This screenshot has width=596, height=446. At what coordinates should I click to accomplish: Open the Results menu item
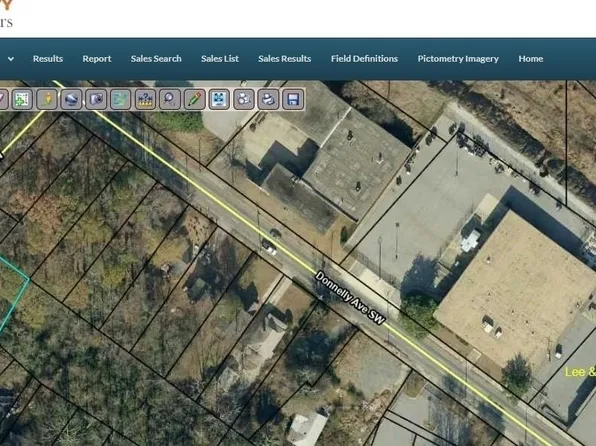(x=48, y=59)
